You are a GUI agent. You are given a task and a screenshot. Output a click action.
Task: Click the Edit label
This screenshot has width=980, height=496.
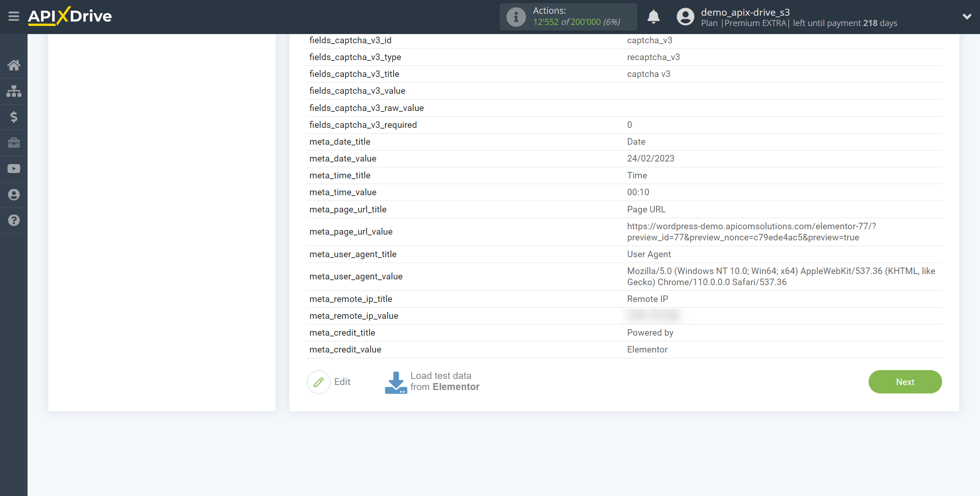tap(342, 382)
